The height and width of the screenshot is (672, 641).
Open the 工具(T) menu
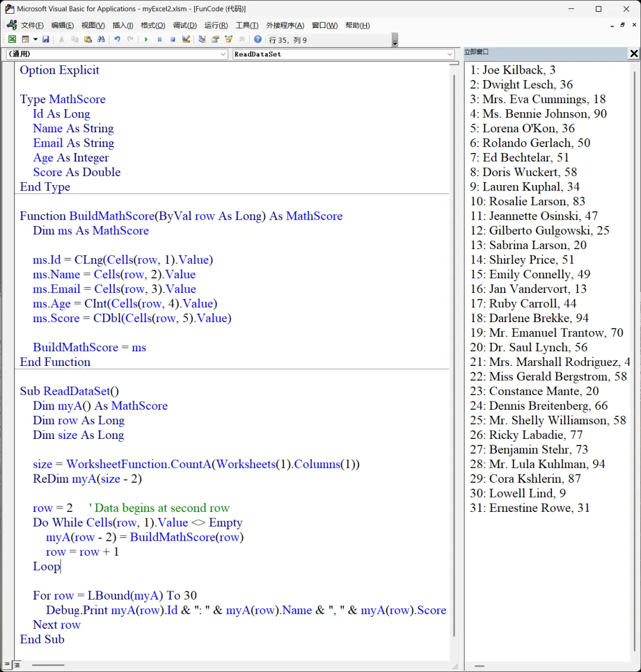pyautogui.click(x=247, y=26)
